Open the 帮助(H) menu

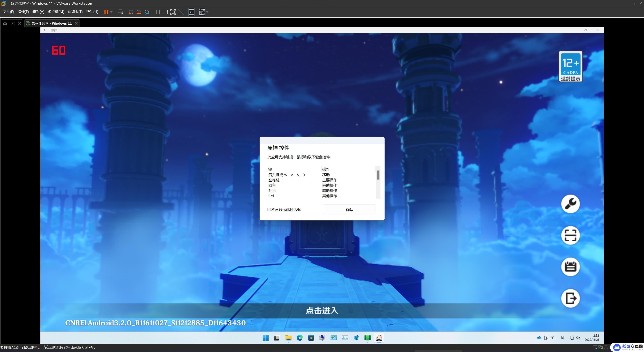(x=92, y=12)
